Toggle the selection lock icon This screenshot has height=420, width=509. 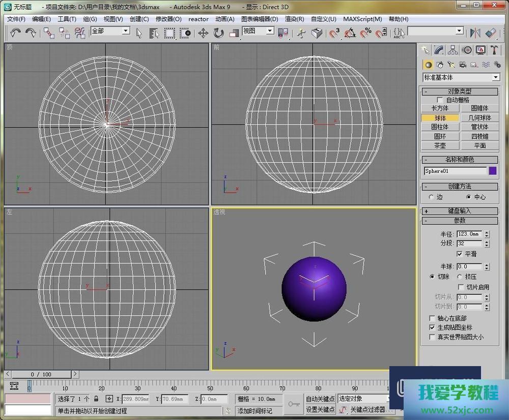(x=96, y=399)
